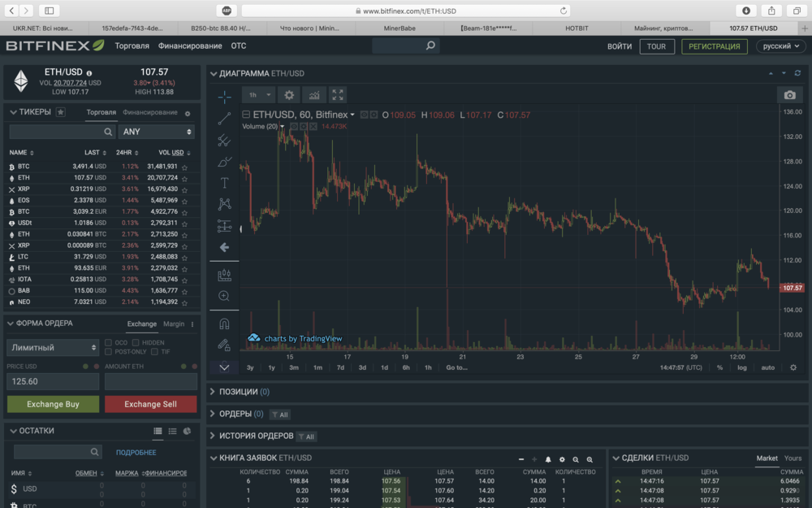Select the trend line drawing tool
Screen dimensions: 812x508
tap(224, 119)
